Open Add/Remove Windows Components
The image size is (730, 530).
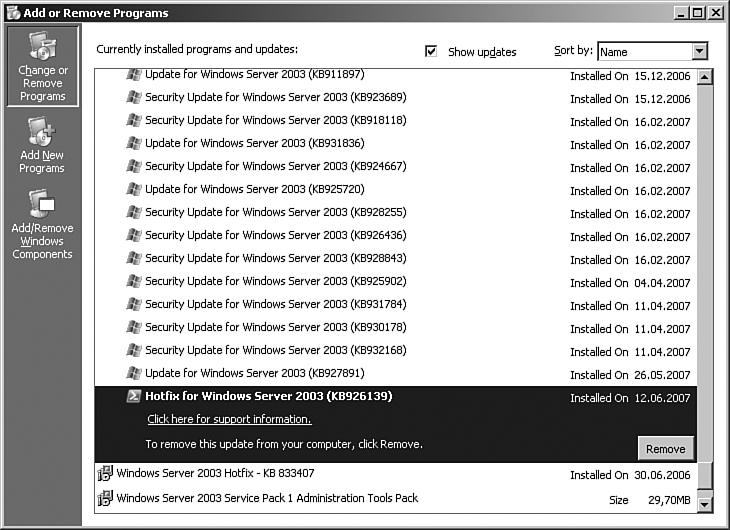[42, 224]
